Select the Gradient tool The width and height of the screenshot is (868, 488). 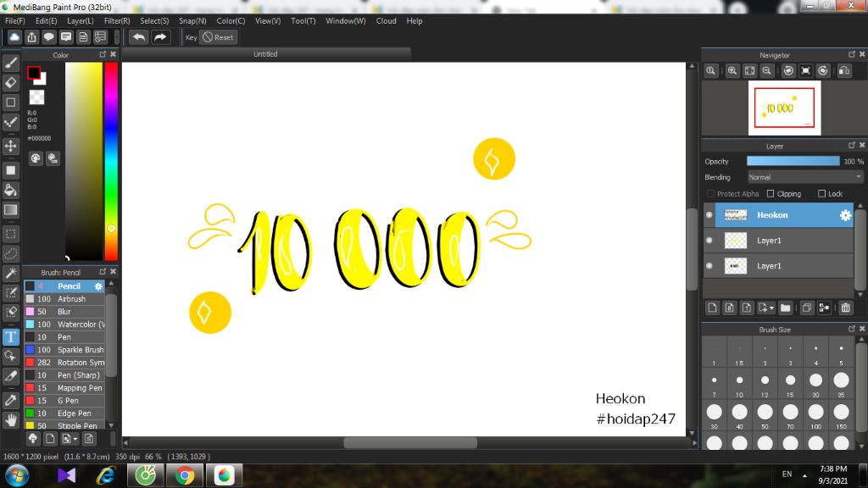pyautogui.click(x=10, y=210)
